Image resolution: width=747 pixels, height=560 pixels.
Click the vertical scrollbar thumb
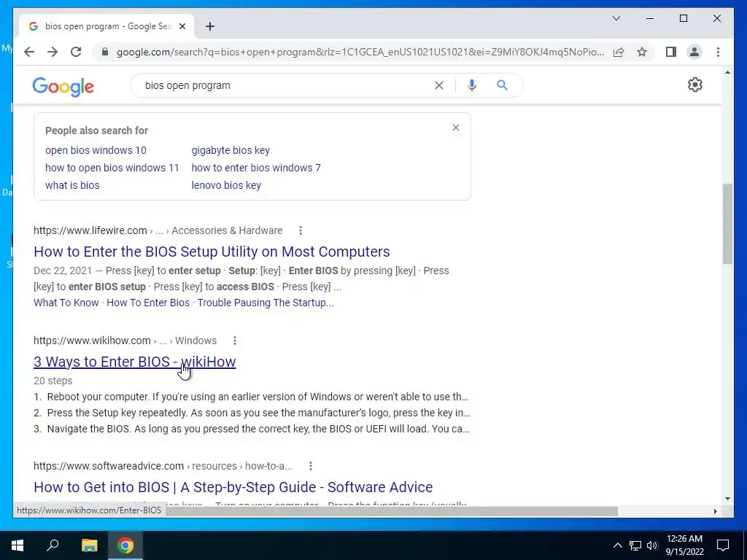click(727, 224)
